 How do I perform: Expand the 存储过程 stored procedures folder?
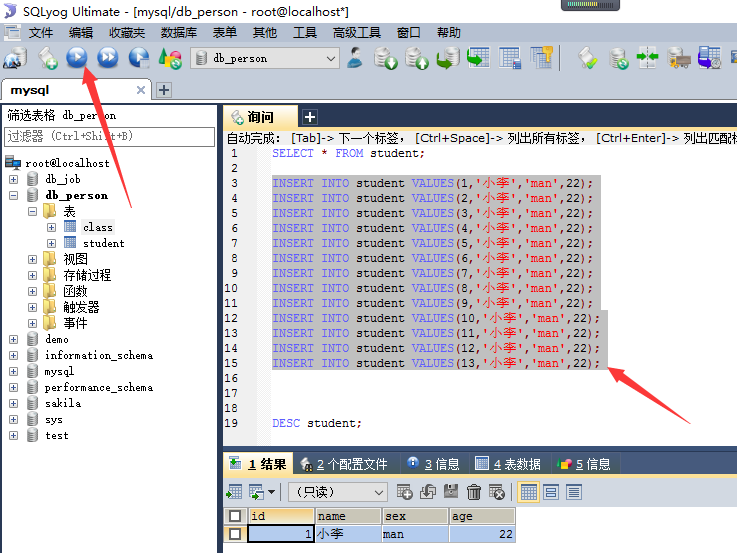click(x=32, y=275)
